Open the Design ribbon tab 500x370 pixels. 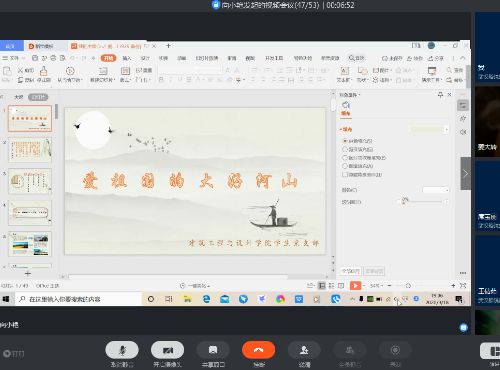[x=145, y=58]
